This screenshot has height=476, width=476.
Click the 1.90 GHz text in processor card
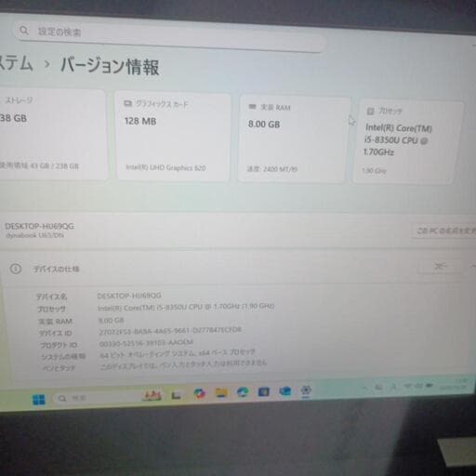375,170
